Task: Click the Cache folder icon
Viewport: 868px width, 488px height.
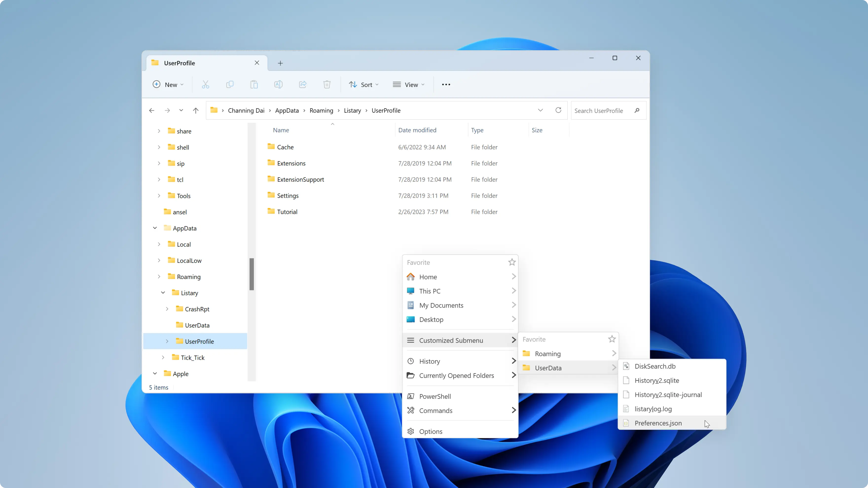Action: coord(271,146)
